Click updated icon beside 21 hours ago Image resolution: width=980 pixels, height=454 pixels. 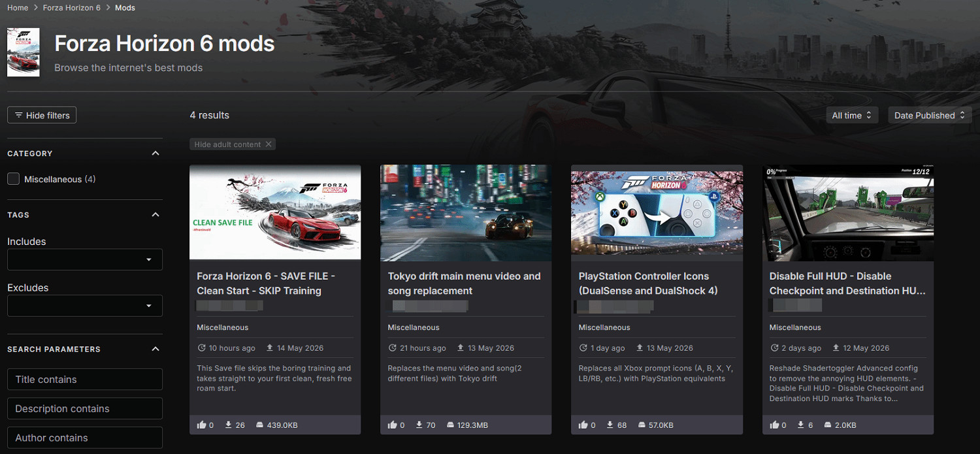click(x=392, y=348)
